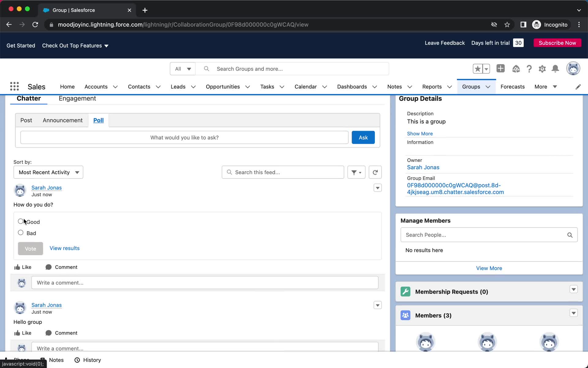Click the Search People field
Viewport: 588px width, 368px height.
click(489, 235)
